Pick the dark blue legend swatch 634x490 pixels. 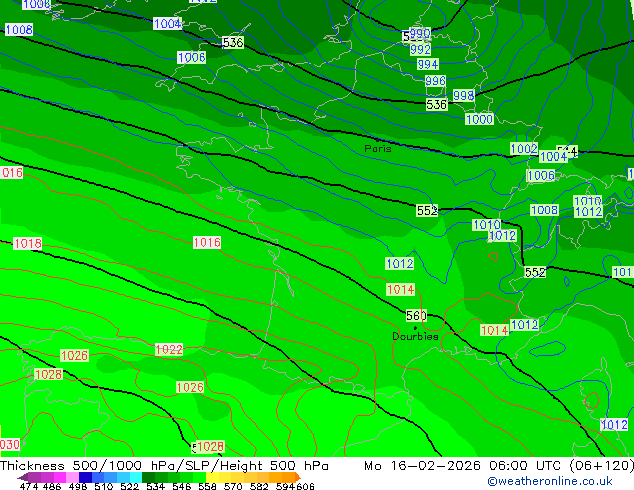(85, 477)
